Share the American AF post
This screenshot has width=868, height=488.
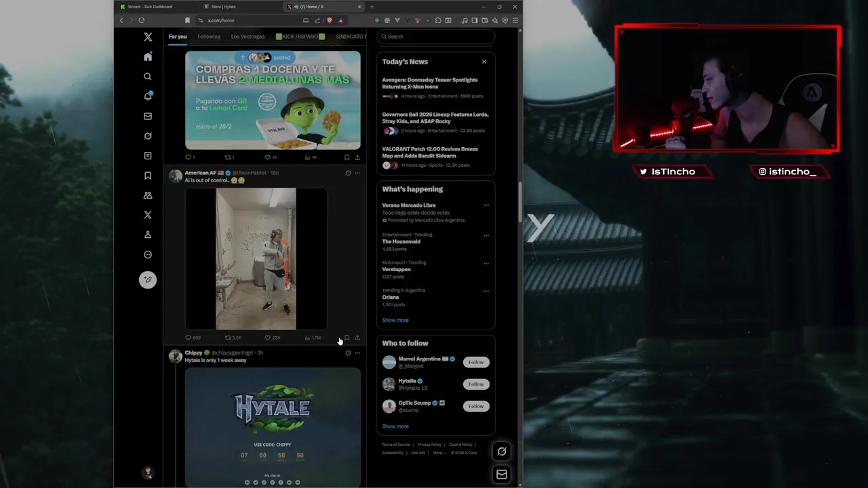tap(357, 338)
